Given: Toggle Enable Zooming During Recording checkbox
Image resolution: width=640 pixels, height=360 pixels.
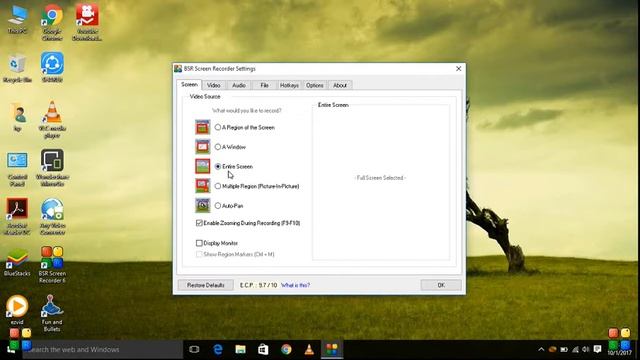Looking at the screenshot, I should click(x=199, y=223).
